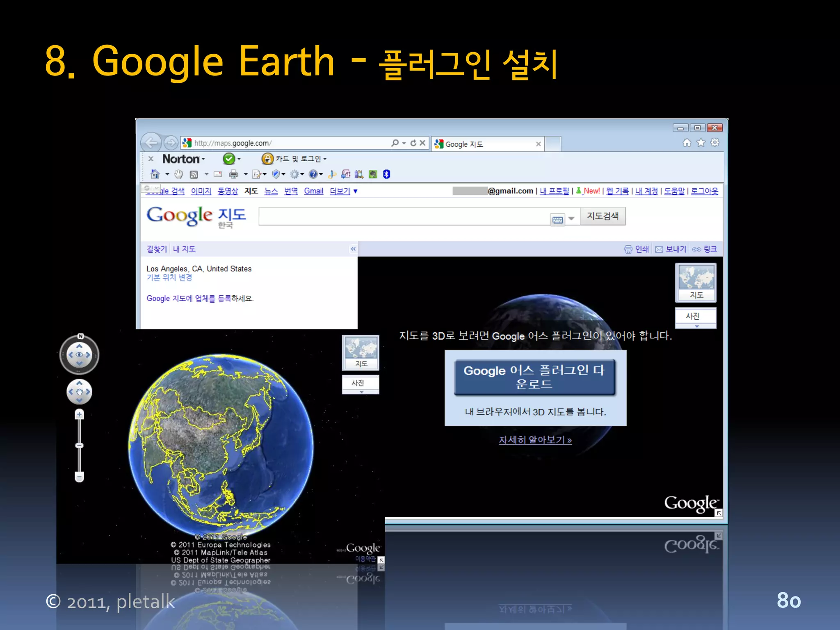This screenshot has width=840, height=630.
Task: Close the Google 지도 tab
Action: [x=538, y=144]
